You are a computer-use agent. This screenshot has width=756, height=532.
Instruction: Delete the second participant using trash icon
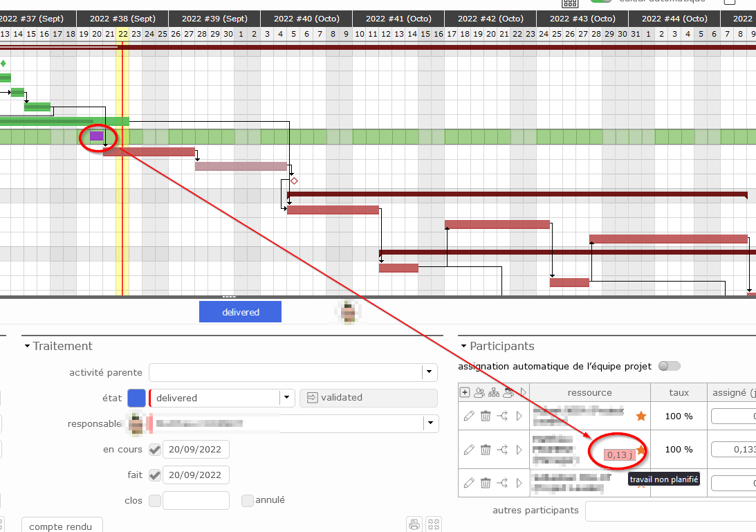[486, 450]
